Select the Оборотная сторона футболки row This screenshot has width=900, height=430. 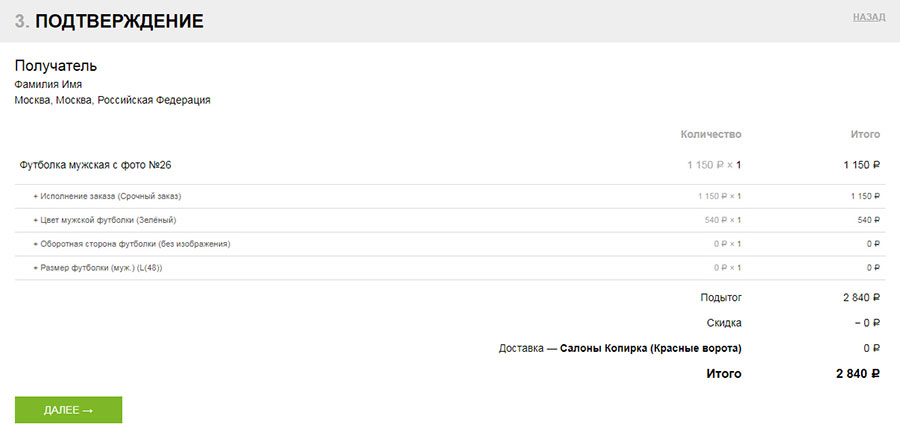pos(135,244)
